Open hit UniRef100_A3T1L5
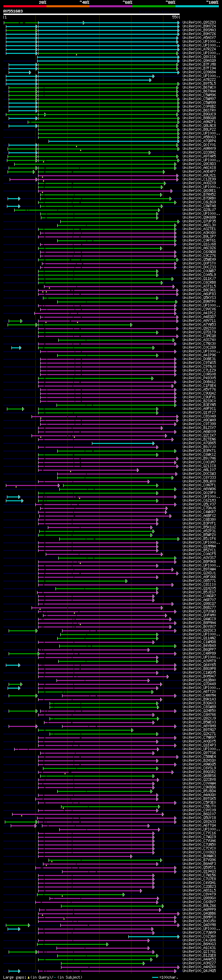The height and width of the screenshot is (980, 222). (199, 286)
